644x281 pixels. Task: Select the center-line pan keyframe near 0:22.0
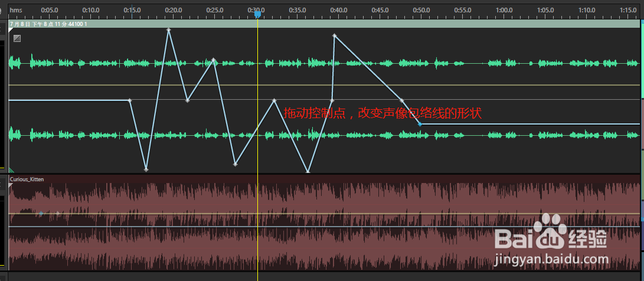click(187, 100)
